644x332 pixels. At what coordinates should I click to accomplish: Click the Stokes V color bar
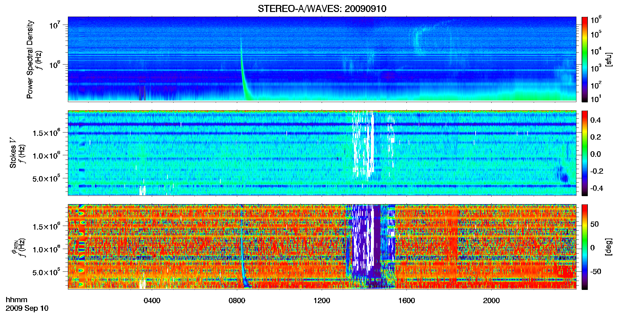[x=584, y=153]
